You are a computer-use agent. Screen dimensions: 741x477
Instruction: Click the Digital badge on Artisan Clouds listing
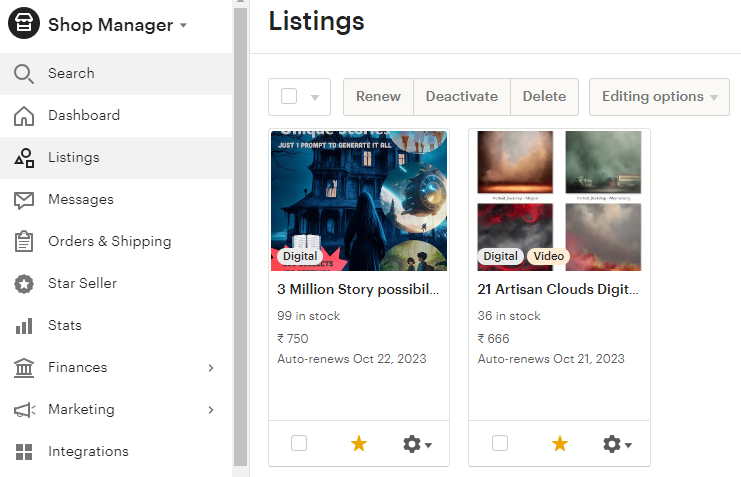tap(500, 256)
